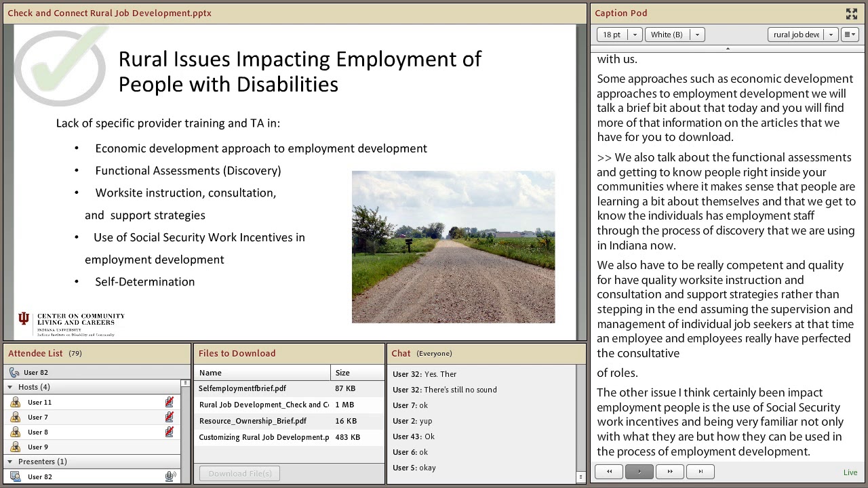The image size is (868, 488).
Task: Select Selfemploymentfbrief.pdf file
Action: 289,388
